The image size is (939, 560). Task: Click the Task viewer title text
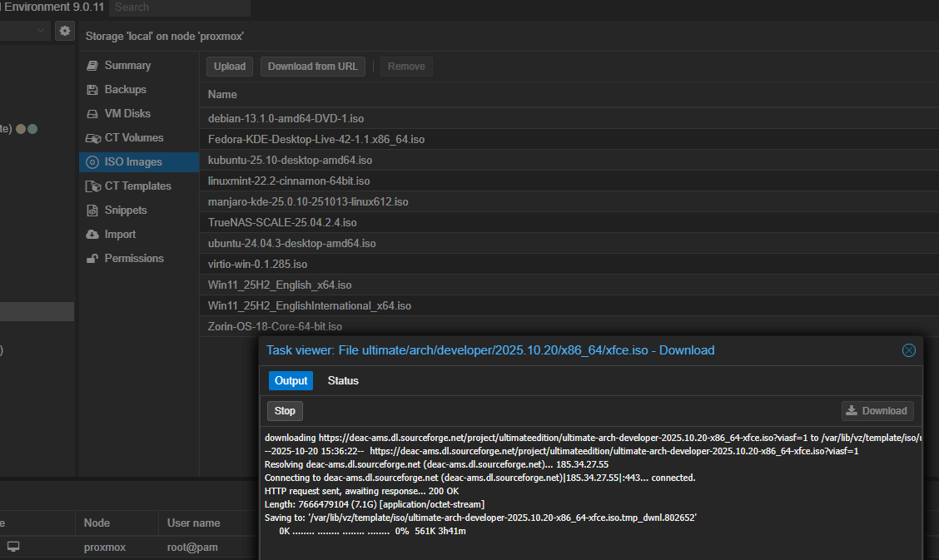pyautogui.click(x=489, y=350)
